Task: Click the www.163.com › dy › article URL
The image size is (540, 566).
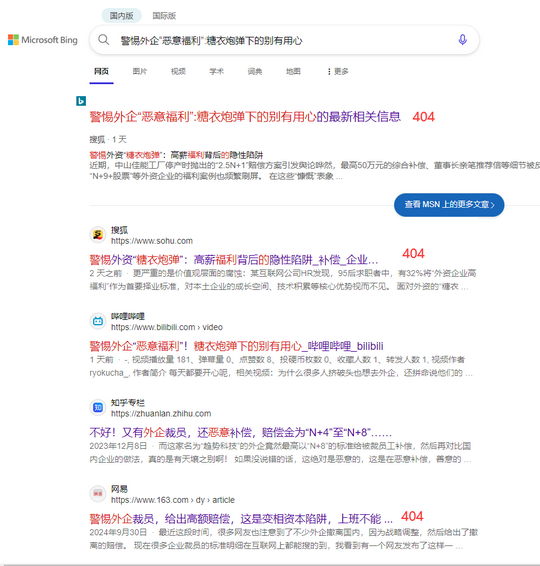Action: tap(173, 500)
